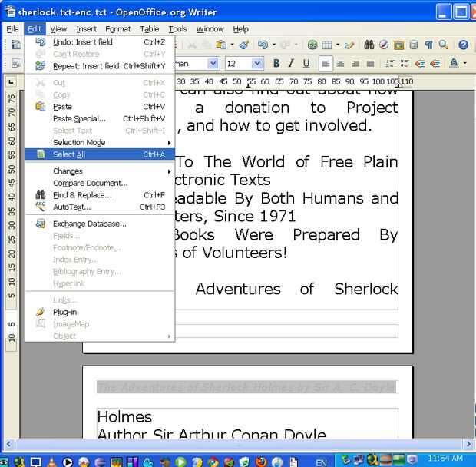This screenshot has height=467, width=476.
Task: Open the Font Color dropdown arrow
Action: [x=465, y=64]
